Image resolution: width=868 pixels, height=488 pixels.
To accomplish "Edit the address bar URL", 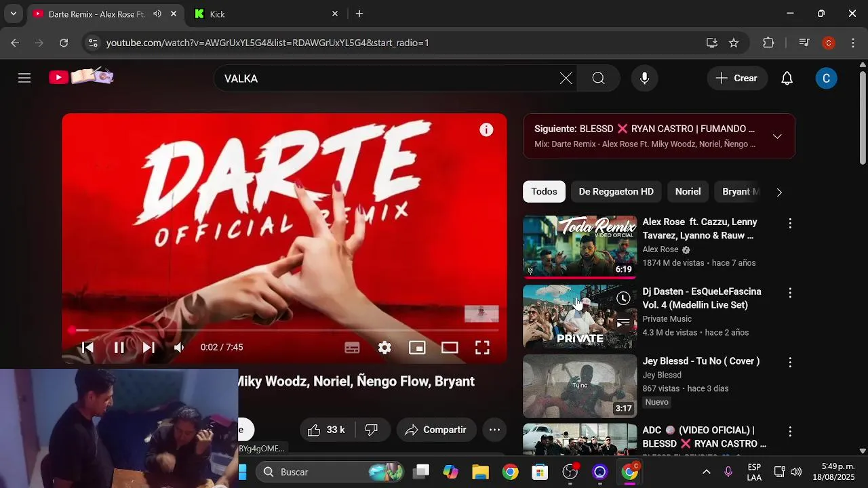I will [x=267, y=43].
